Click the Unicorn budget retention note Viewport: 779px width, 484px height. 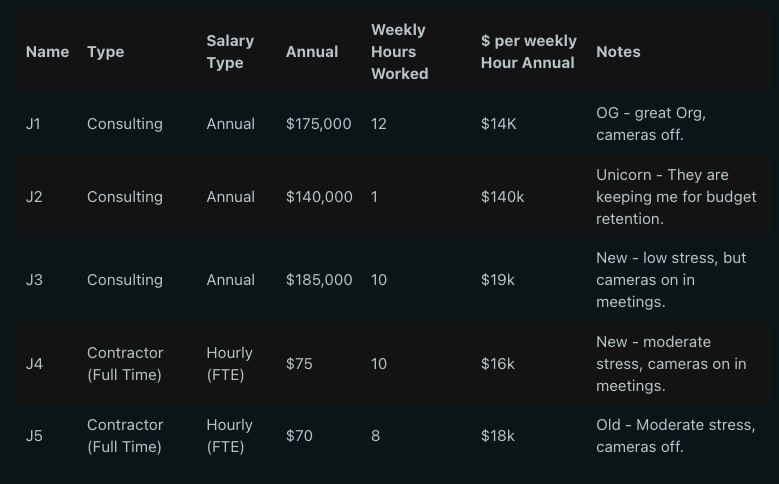click(x=676, y=197)
